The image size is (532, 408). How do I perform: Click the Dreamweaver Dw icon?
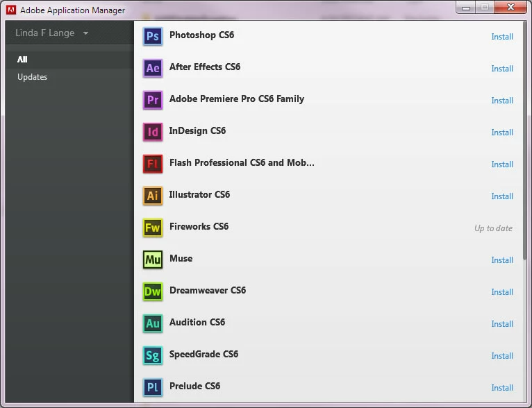(x=153, y=291)
